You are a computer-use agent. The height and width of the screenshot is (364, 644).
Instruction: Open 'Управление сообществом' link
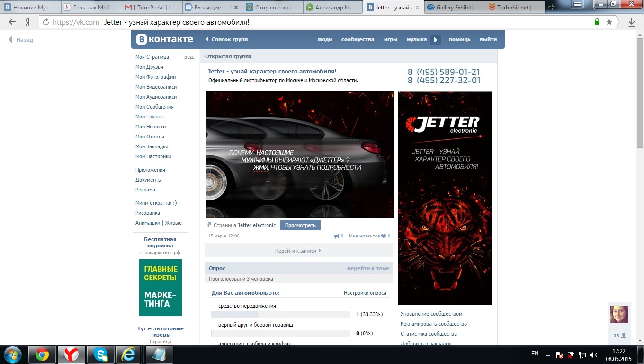click(431, 314)
